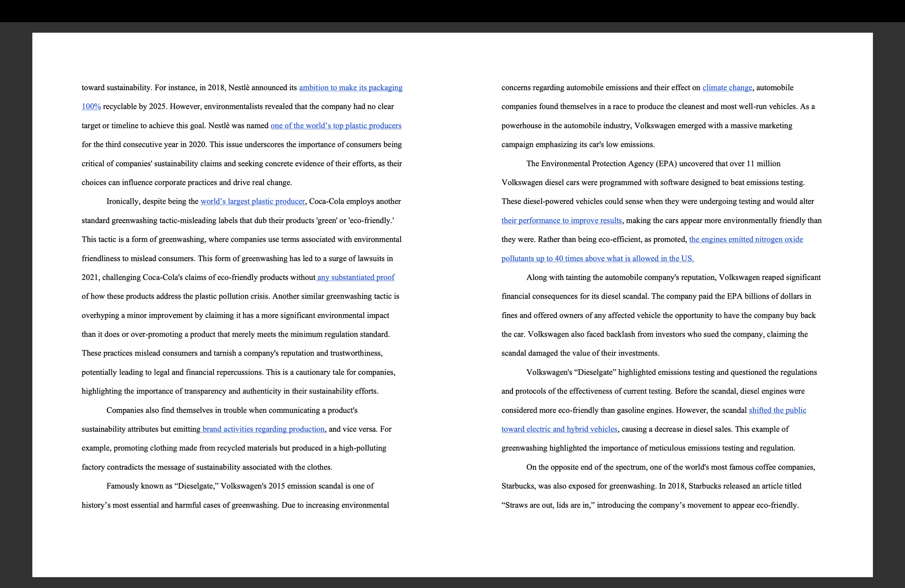
Task: Follow the "shifted the public" hyperlink
Action: 777,410
